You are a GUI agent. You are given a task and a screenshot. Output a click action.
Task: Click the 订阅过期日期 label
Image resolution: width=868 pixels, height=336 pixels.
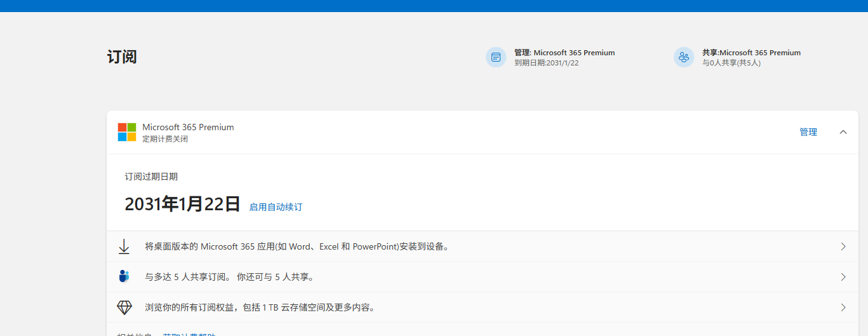(151, 177)
